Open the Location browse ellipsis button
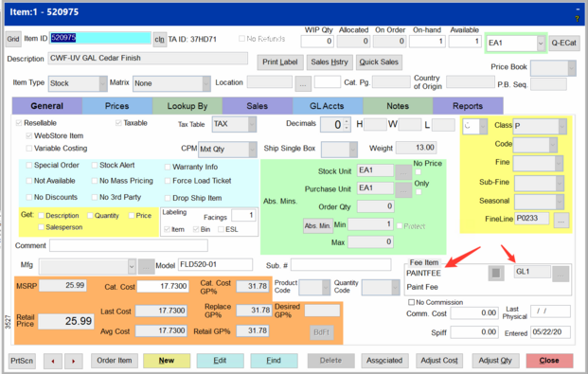 point(303,84)
